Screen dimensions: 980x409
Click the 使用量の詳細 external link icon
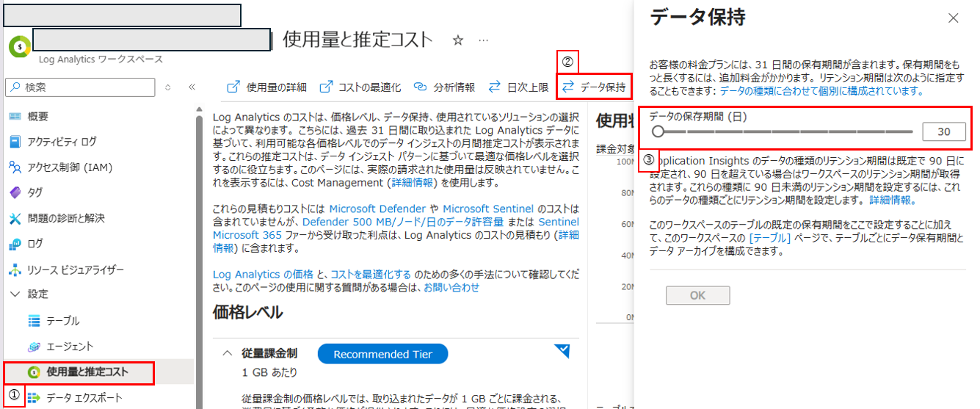pyautogui.click(x=233, y=87)
